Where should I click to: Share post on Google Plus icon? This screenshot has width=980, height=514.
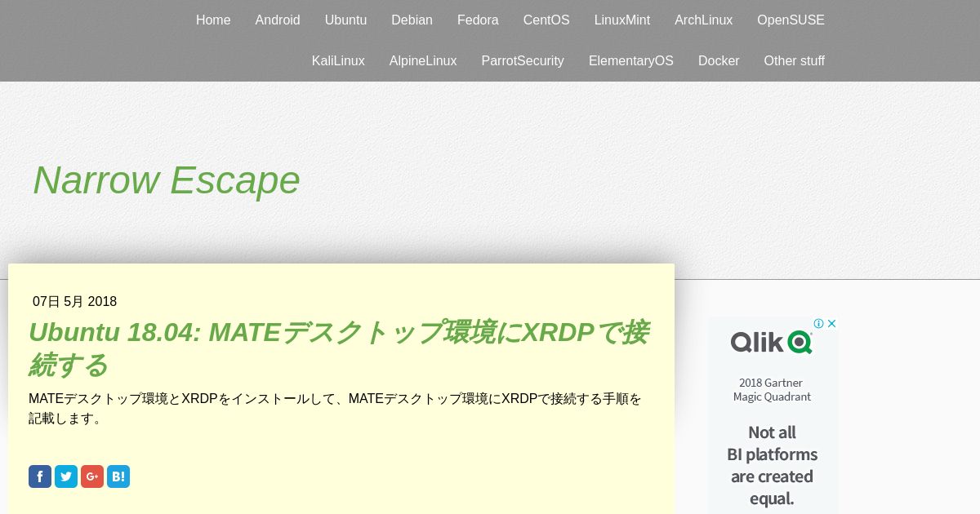pos(92,476)
